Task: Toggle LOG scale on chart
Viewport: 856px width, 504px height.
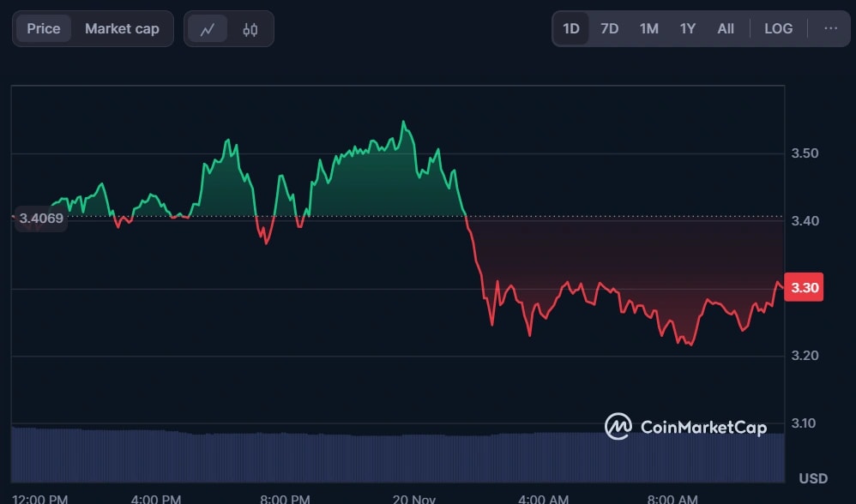Action: click(x=778, y=29)
